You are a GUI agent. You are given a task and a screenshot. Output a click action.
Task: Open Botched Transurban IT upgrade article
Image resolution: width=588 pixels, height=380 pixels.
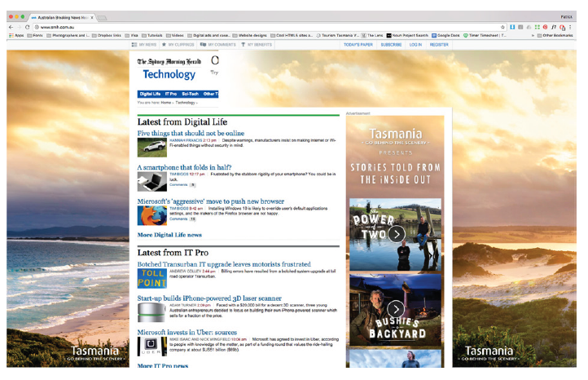tap(224, 264)
